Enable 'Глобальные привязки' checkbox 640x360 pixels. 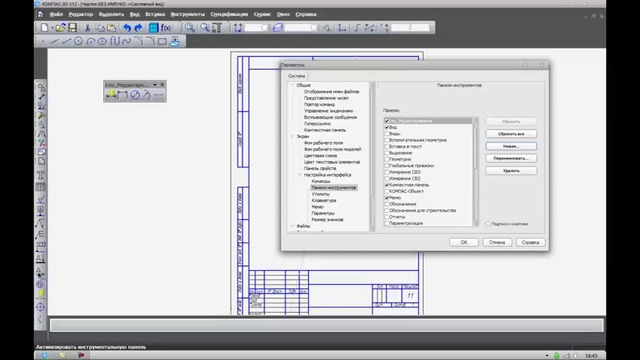point(387,166)
